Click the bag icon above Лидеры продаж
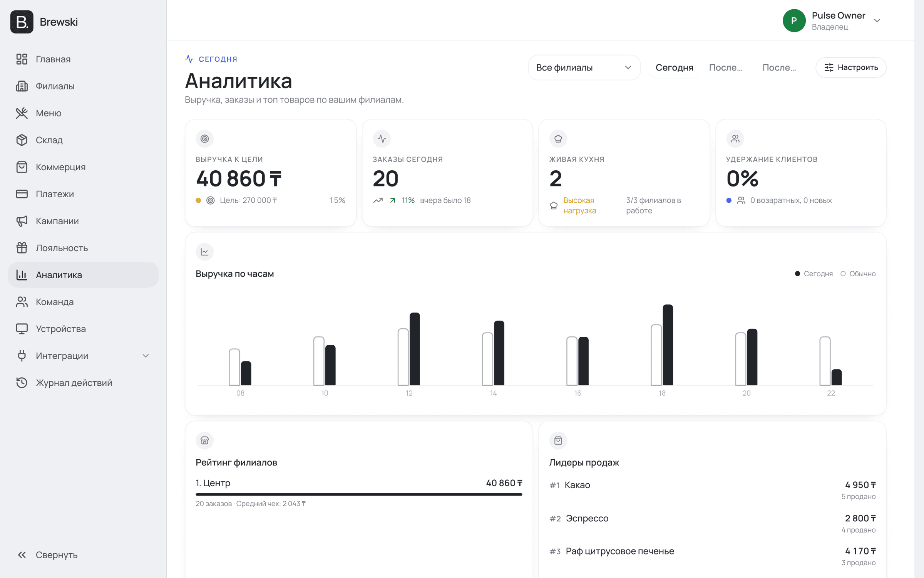924x578 pixels. point(558,440)
